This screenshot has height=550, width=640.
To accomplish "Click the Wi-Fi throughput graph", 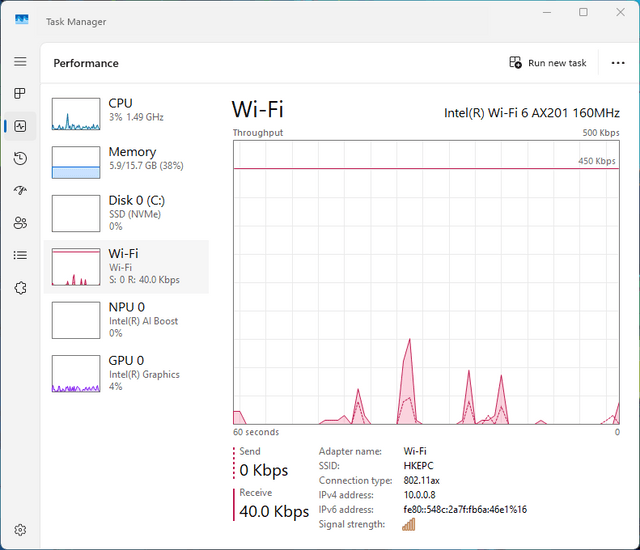I will coord(426,282).
